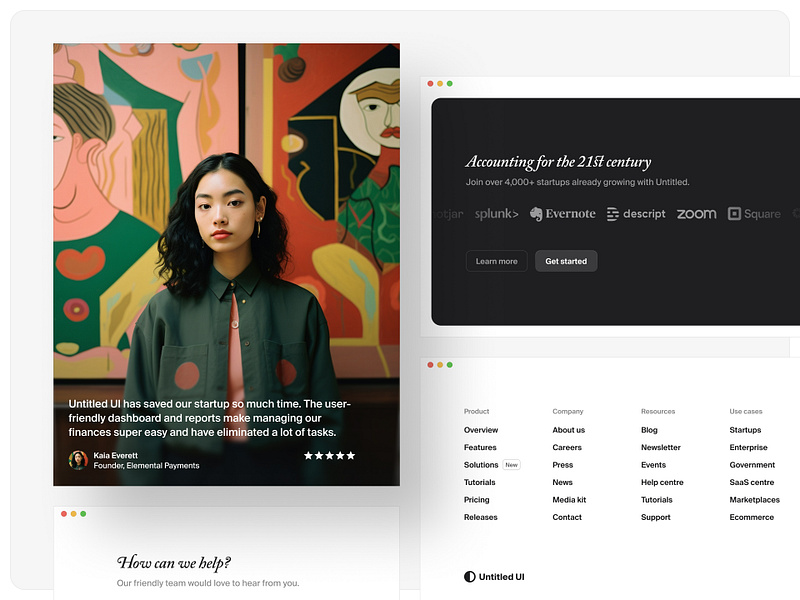Select the Enterprise use case link

pos(748,447)
